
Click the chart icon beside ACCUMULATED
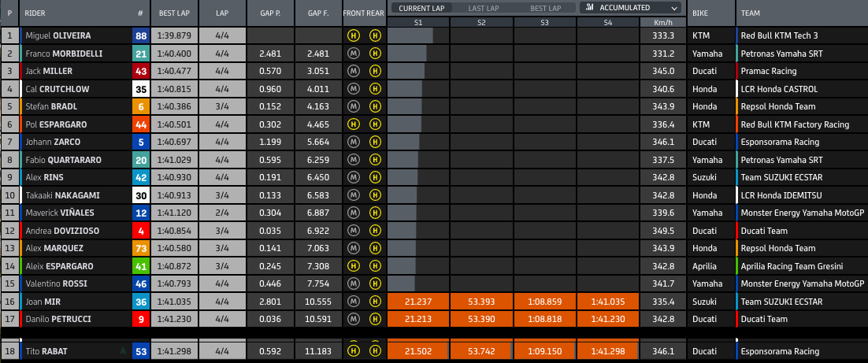click(x=590, y=8)
